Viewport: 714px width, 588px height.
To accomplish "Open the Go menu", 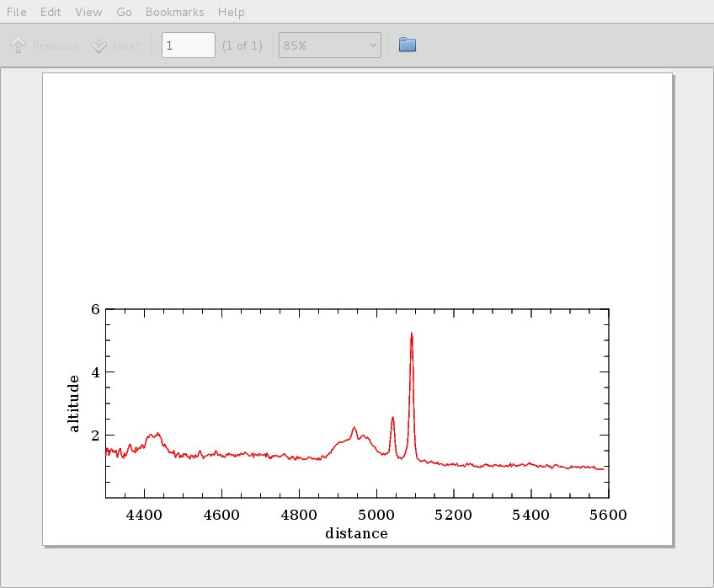I will 124,12.
